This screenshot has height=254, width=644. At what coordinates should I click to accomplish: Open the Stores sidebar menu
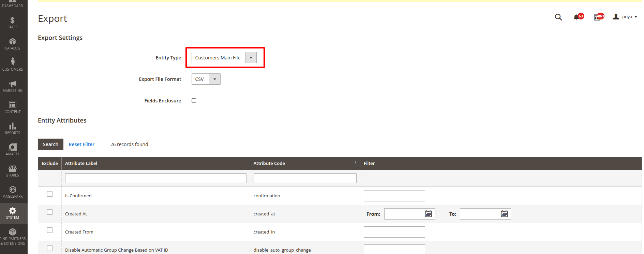pyautogui.click(x=13, y=171)
